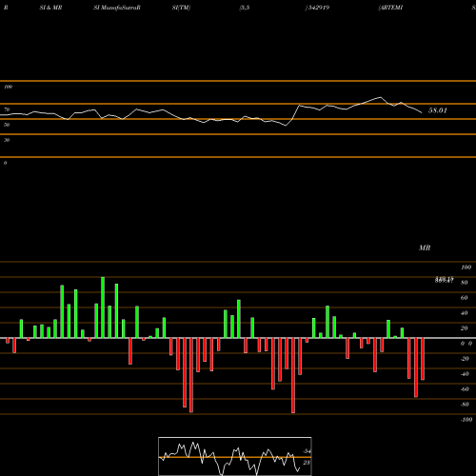Click the 54 value in mini chart

click(307, 451)
